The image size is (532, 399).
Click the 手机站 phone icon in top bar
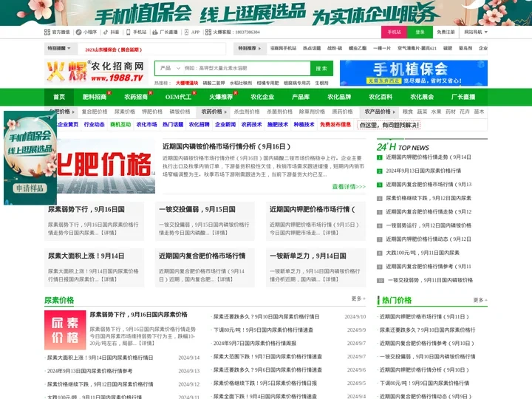pos(129,32)
